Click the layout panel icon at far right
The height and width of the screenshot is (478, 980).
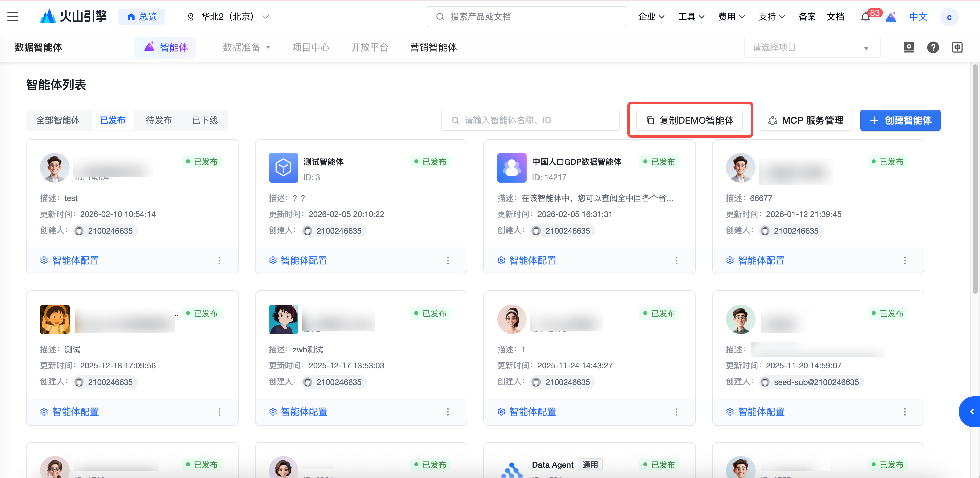(x=957, y=47)
